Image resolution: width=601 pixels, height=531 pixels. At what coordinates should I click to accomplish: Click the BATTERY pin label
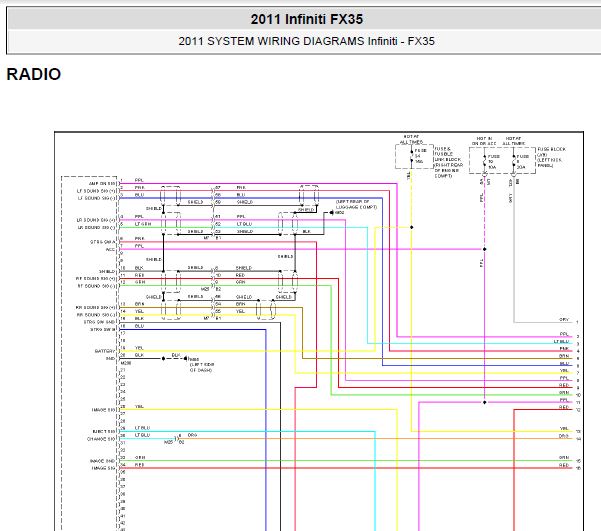(105, 351)
